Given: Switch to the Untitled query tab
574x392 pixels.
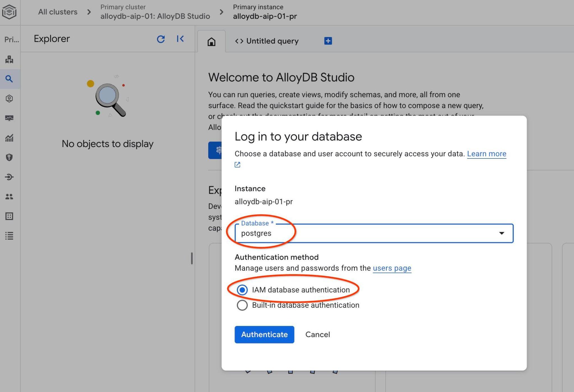Looking at the screenshot, I should click(267, 41).
